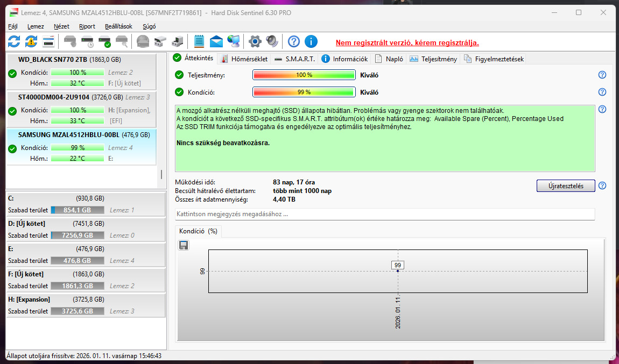The width and height of the screenshot is (619, 364).
Task: Click the speaker sound toolbar icon
Action: [x=272, y=41]
